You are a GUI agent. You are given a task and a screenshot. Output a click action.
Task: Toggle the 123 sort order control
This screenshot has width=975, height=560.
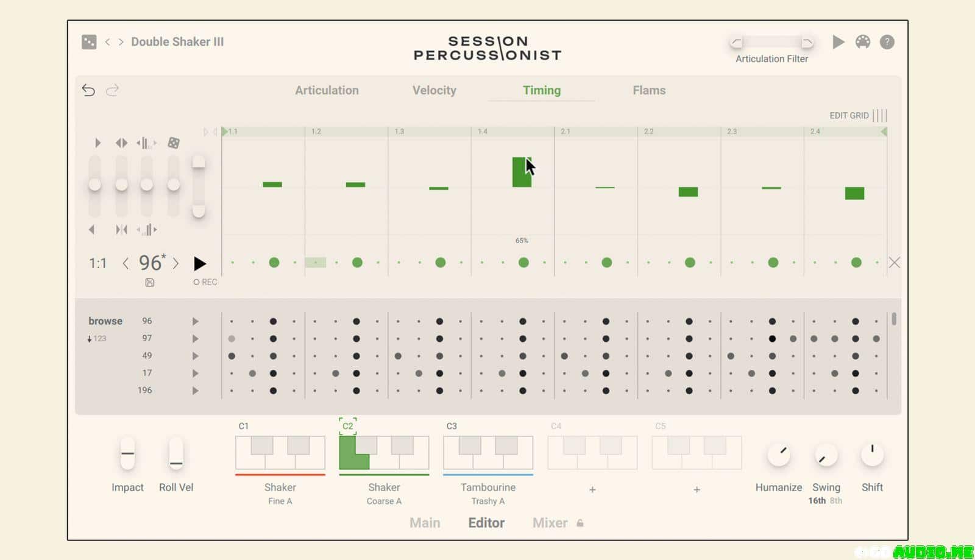[96, 339]
